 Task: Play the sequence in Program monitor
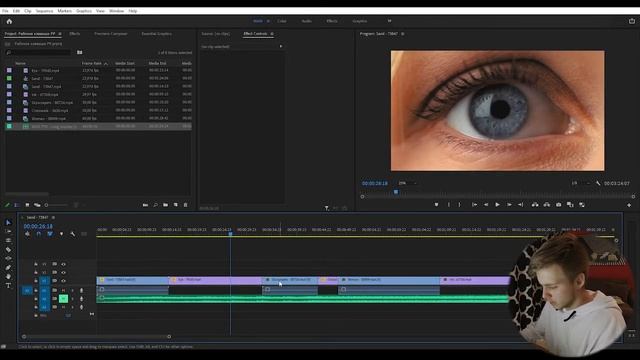click(497, 204)
